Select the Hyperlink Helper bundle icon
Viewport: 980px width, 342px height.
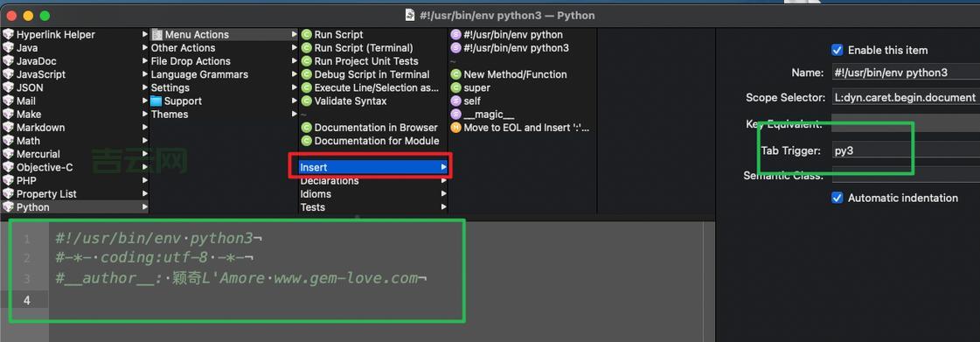pyautogui.click(x=8, y=34)
